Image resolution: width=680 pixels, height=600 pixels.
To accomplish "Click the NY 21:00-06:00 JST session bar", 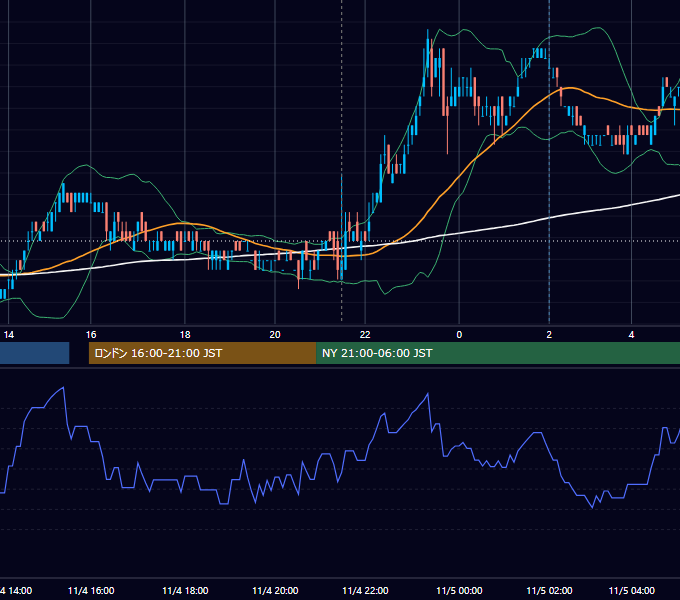I will (498, 353).
